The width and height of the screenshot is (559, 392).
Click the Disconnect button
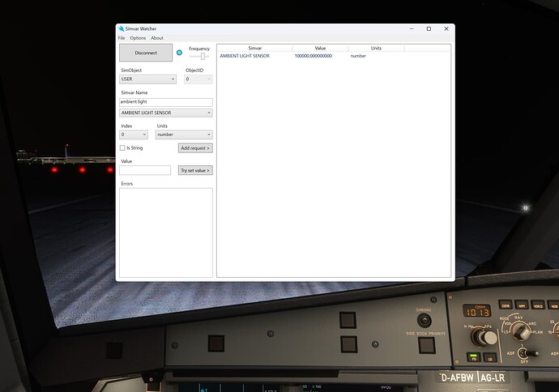pos(146,53)
